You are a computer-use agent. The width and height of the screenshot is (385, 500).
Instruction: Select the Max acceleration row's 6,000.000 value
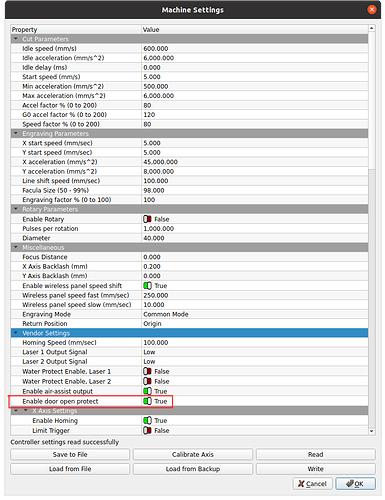159,96
